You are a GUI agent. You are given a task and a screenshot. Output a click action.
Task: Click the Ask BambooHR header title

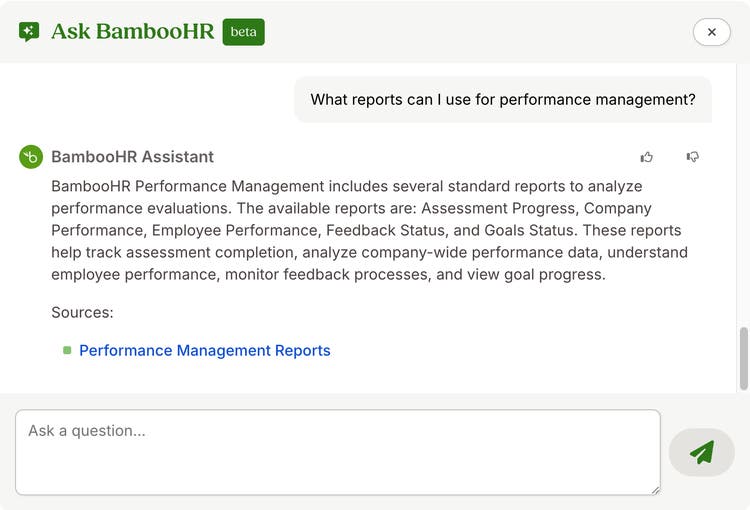(133, 32)
